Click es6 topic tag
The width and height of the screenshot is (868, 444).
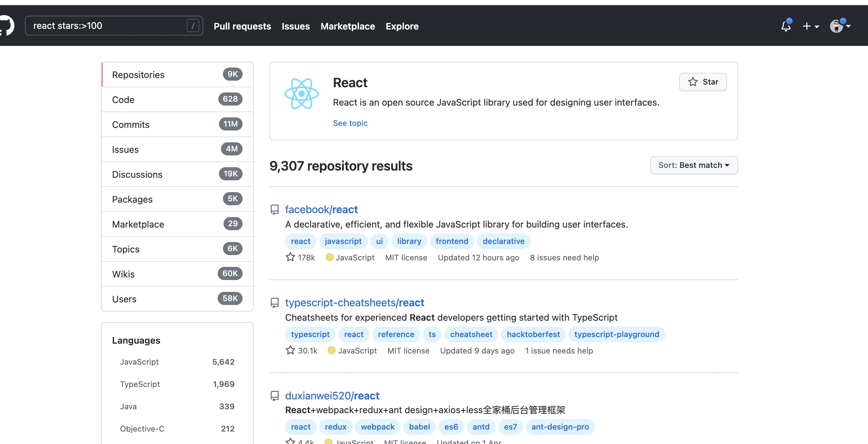[x=451, y=427]
